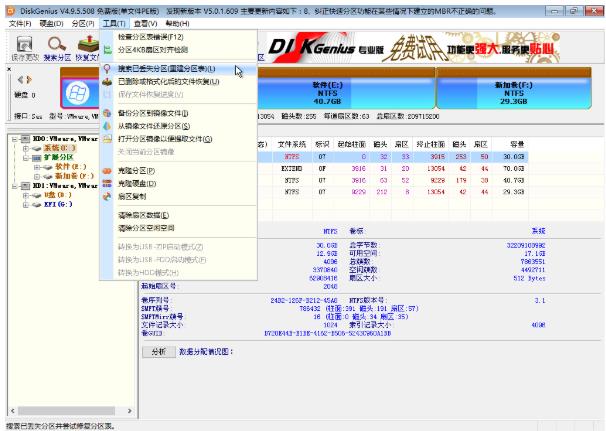Screen dimensions: 606x431
Task: Go to next disk with right arrow
Action: (29, 80)
